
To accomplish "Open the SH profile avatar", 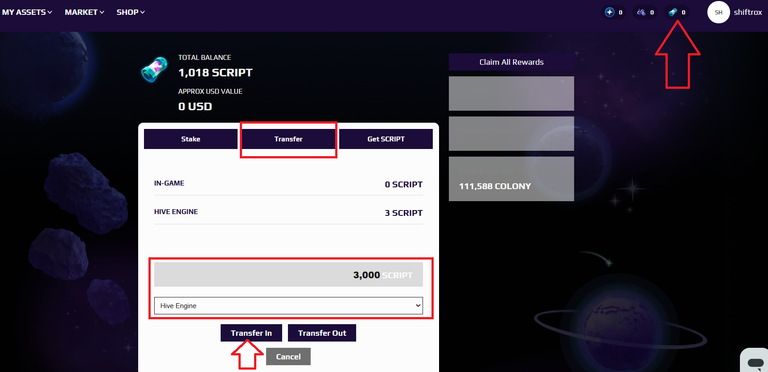I will [x=719, y=12].
